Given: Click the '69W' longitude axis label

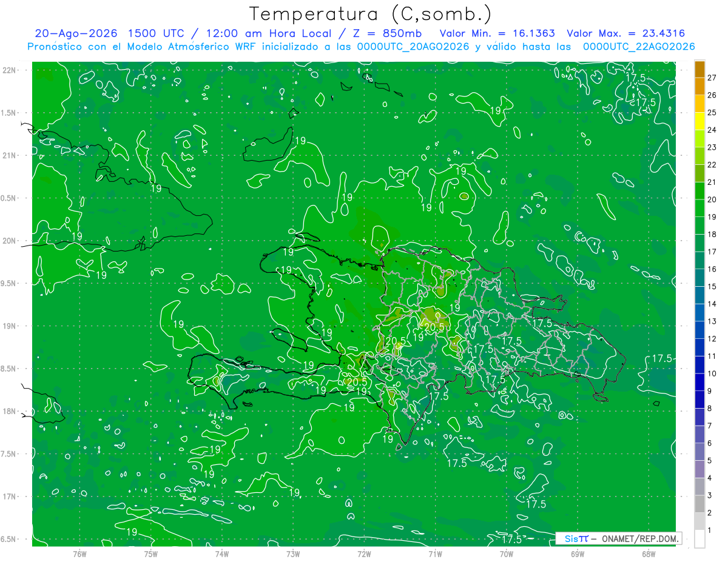Looking at the screenshot, I should coord(578,554).
